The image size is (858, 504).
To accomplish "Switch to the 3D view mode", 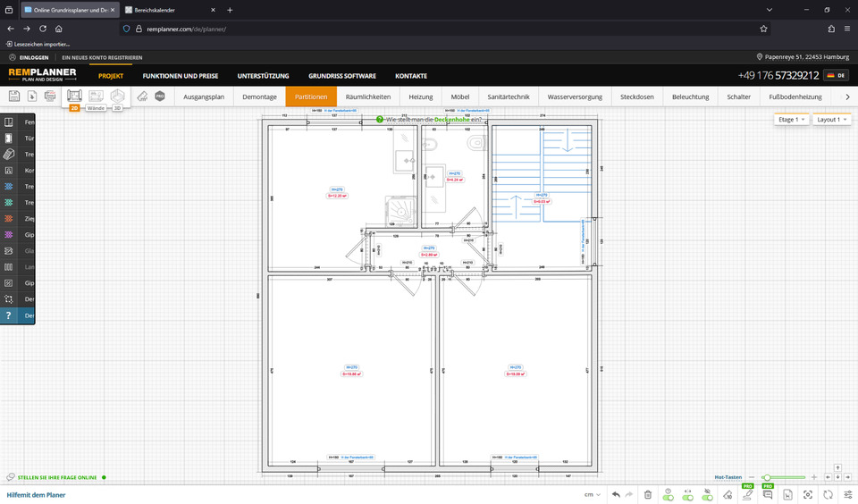I will coord(117,97).
